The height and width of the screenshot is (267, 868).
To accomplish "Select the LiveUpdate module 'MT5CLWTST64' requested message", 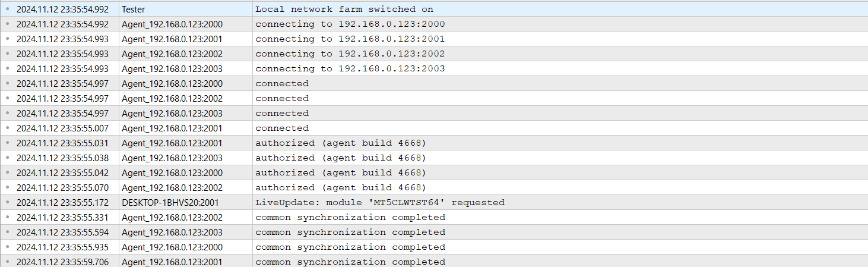I will tap(380, 202).
